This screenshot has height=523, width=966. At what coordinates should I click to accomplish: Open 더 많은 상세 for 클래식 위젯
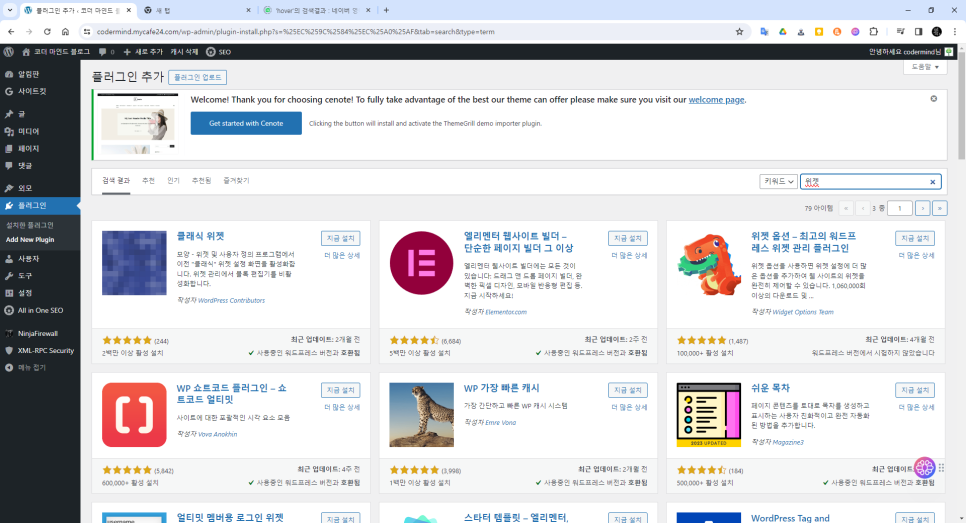(342, 255)
